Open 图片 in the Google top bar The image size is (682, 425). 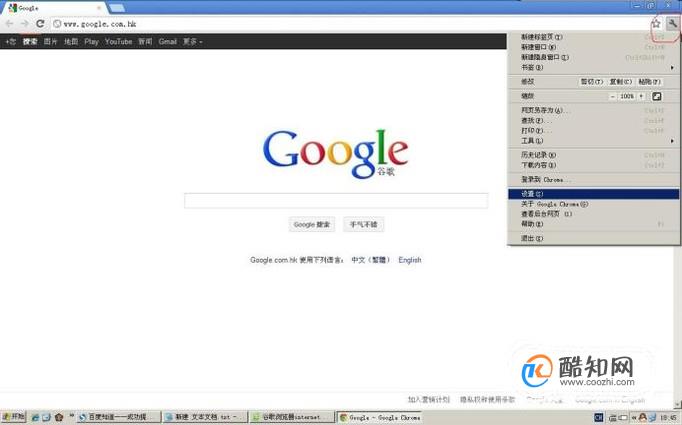(x=50, y=41)
